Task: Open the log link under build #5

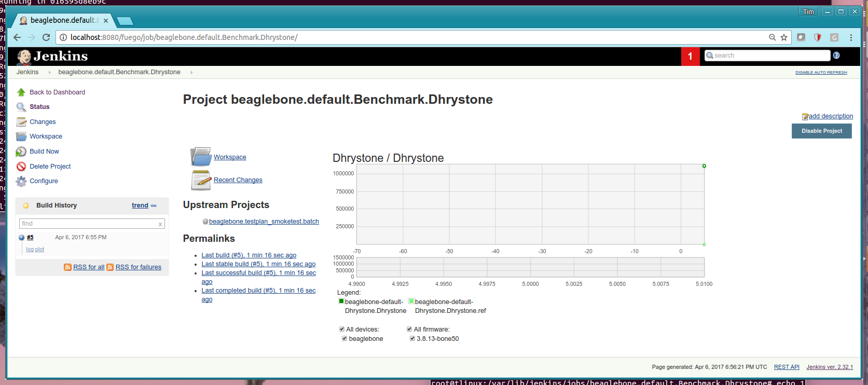Action: pos(30,250)
